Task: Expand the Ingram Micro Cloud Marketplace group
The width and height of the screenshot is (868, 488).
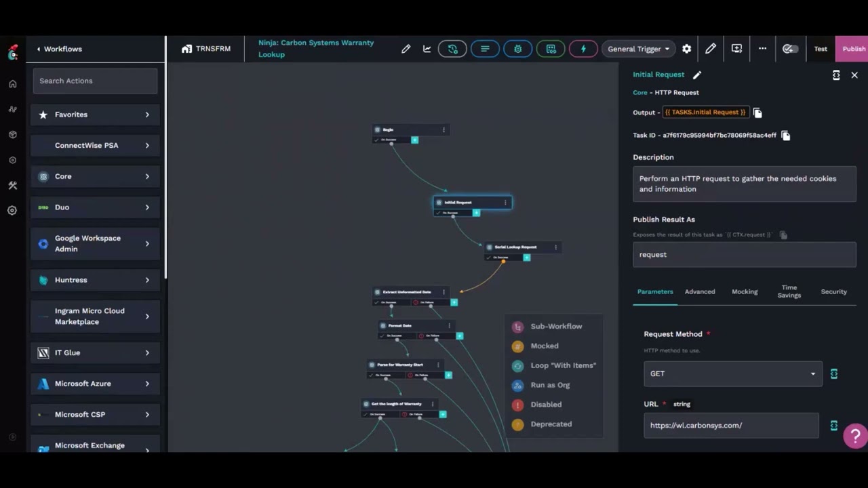Action: click(95, 317)
